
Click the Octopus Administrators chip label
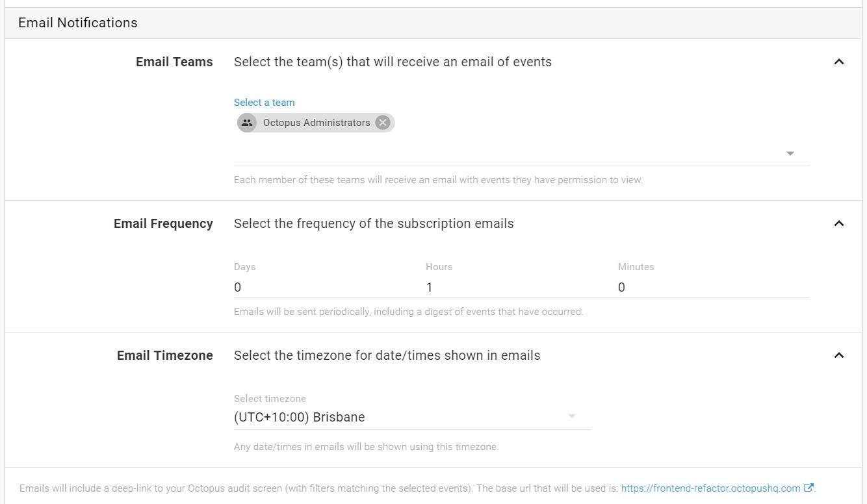pyautogui.click(x=317, y=123)
